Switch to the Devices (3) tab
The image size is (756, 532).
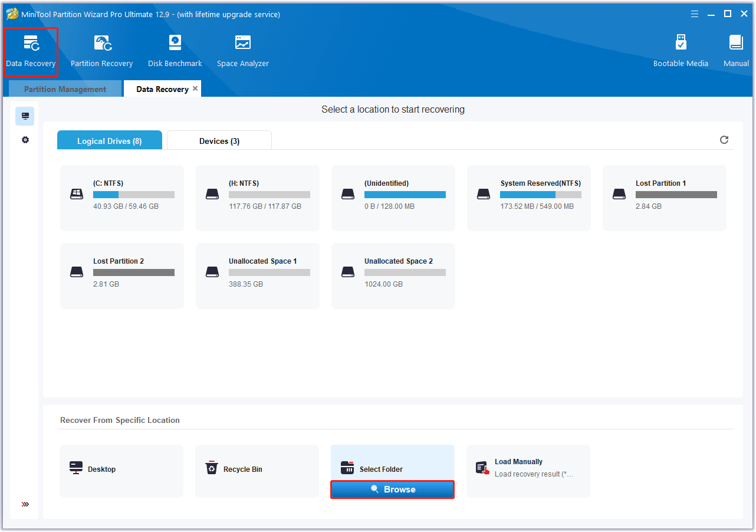pyautogui.click(x=219, y=141)
